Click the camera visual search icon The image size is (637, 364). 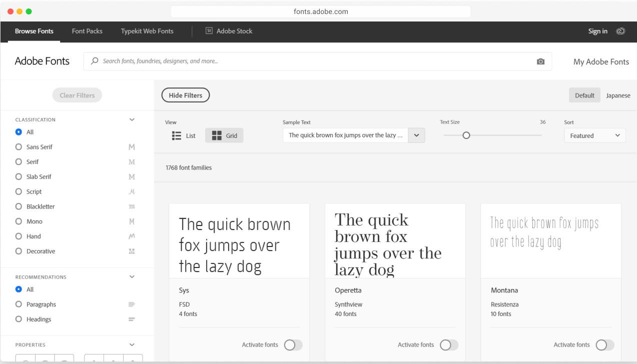[x=540, y=61]
